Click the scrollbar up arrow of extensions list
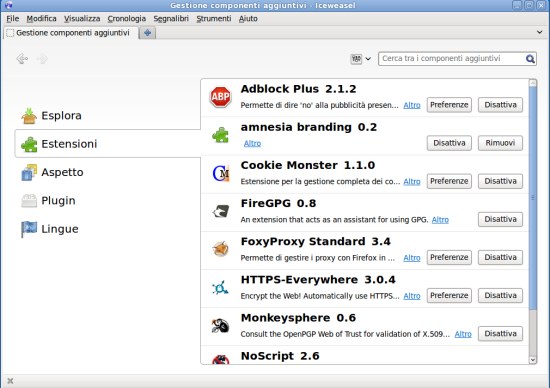 [x=533, y=83]
